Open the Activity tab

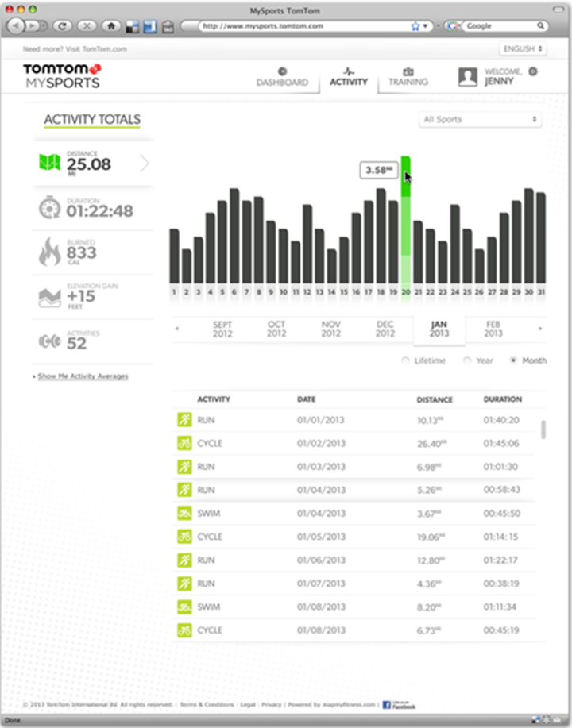[x=349, y=77]
